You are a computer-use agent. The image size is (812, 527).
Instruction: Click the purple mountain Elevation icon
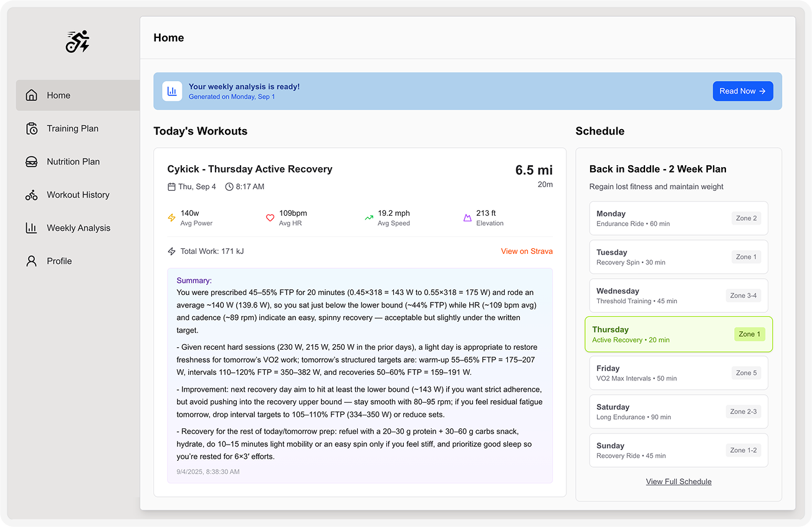click(467, 218)
